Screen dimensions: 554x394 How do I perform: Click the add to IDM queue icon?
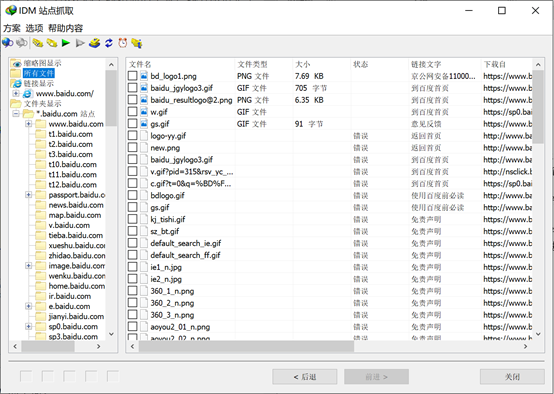click(94, 43)
